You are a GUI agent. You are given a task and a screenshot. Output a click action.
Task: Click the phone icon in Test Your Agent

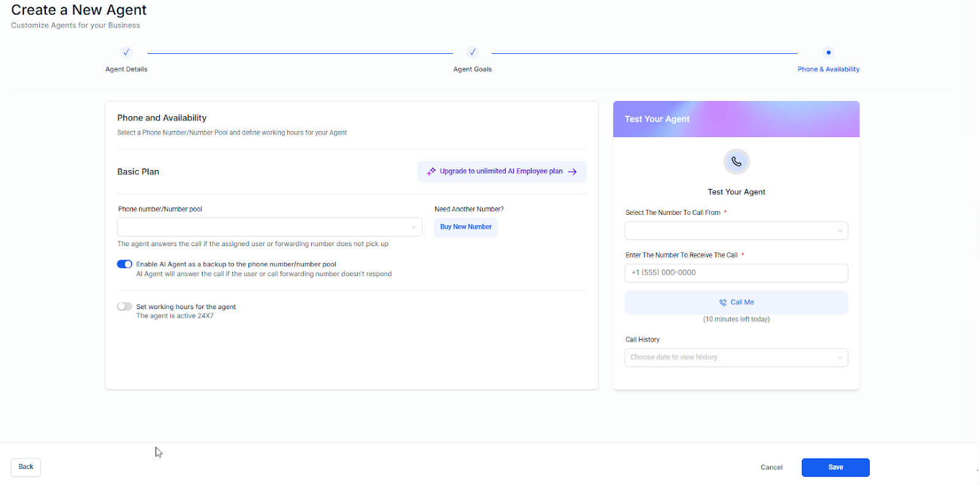click(736, 162)
